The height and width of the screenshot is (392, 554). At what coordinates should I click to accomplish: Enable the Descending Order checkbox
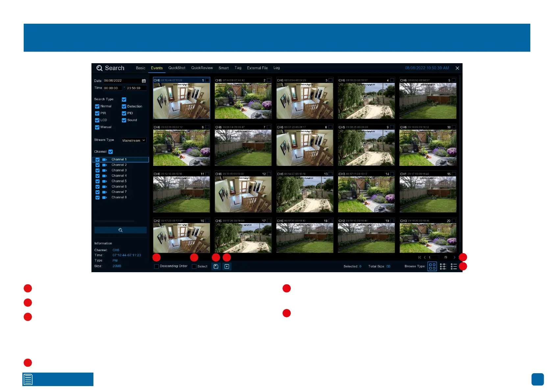click(x=157, y=266)
